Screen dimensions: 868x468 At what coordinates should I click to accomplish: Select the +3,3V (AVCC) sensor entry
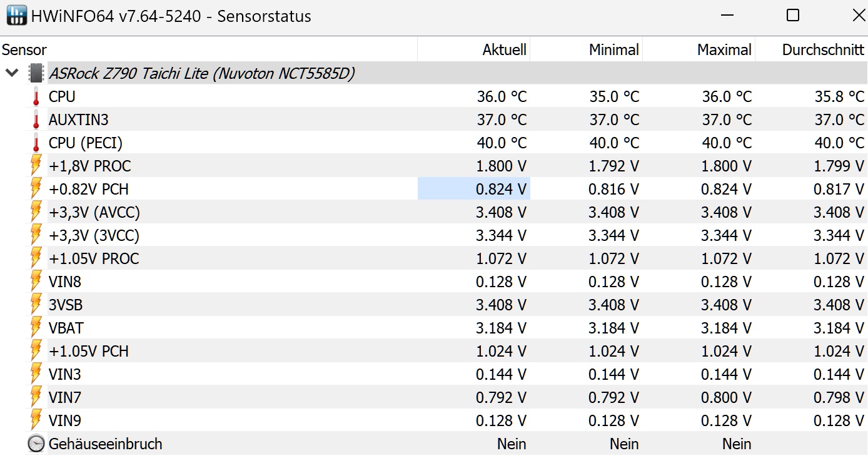click(94, 212)
